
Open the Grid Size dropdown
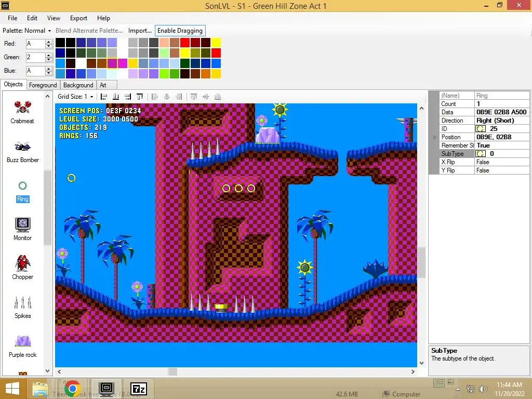[x=75, y=97]
